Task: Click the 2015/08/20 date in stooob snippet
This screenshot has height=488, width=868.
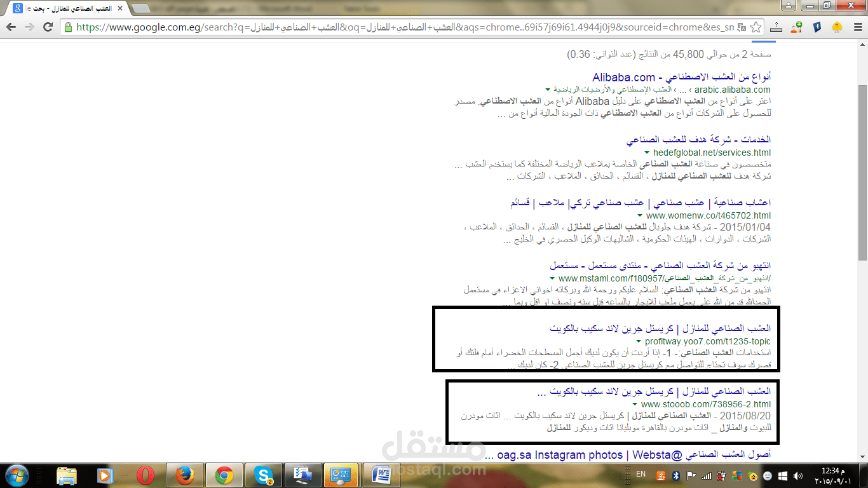Action: pos(746,416)
